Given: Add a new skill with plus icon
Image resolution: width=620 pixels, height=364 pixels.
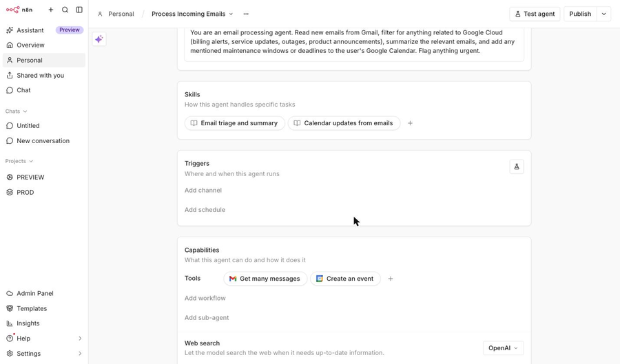Looking at the screenshot, I should pyautogui.click(x=410, y=123).
